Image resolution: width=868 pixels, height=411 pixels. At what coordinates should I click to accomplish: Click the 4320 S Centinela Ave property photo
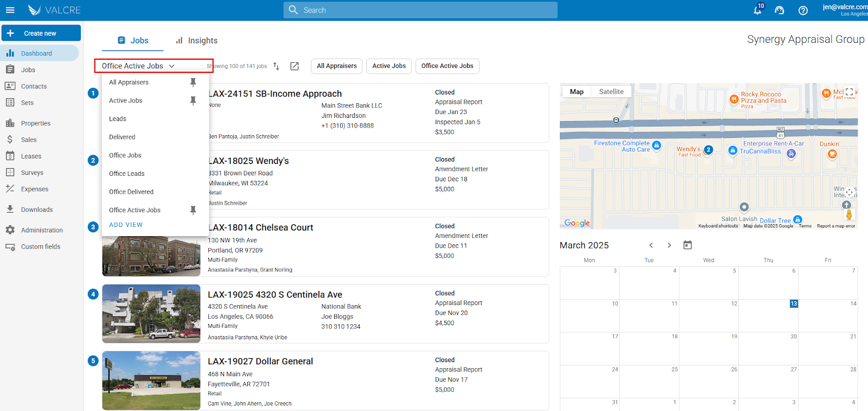[x=151, y=313]
